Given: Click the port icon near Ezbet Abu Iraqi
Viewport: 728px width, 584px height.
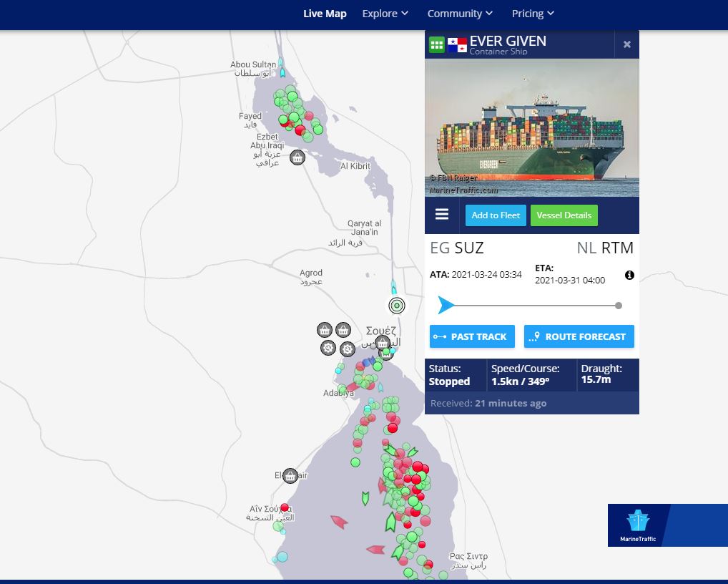Looking at the screenshot, I should [297, 157].
